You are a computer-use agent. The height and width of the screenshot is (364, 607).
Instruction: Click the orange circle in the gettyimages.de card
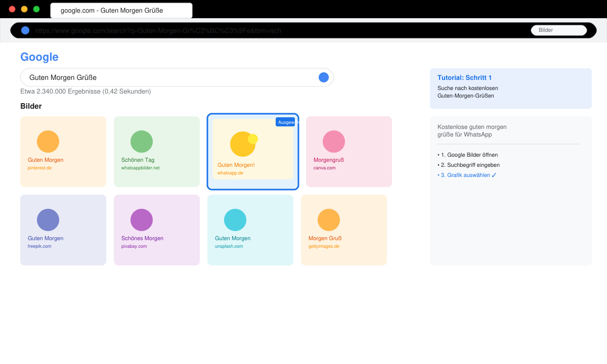pyautogui.click(x=329, y=220)
